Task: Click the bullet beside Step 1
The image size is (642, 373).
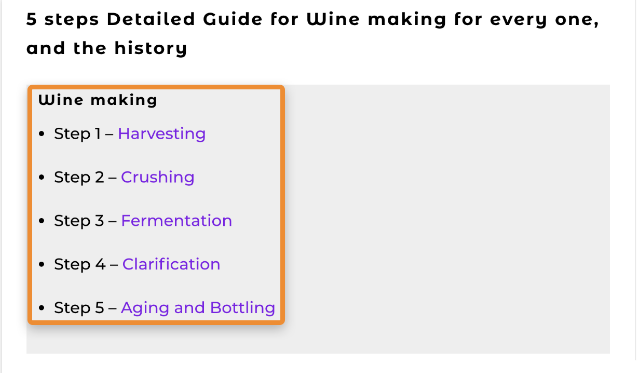Action: click(x=41, y=134)
